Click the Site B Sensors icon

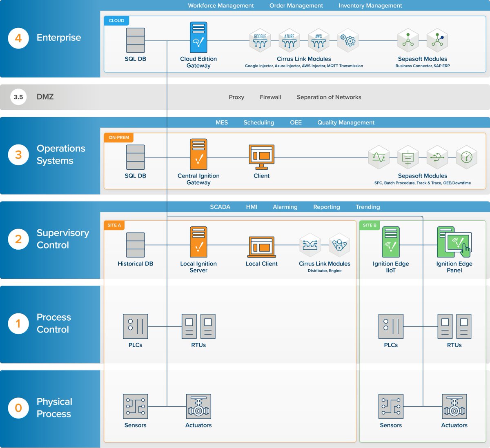point(391,406)
